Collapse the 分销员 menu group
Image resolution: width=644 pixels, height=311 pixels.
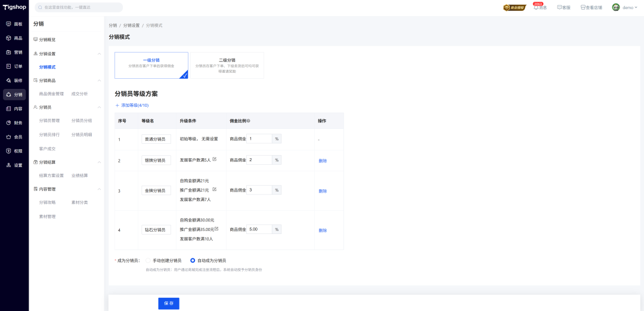pyautogui.click(x=99, y=107)
